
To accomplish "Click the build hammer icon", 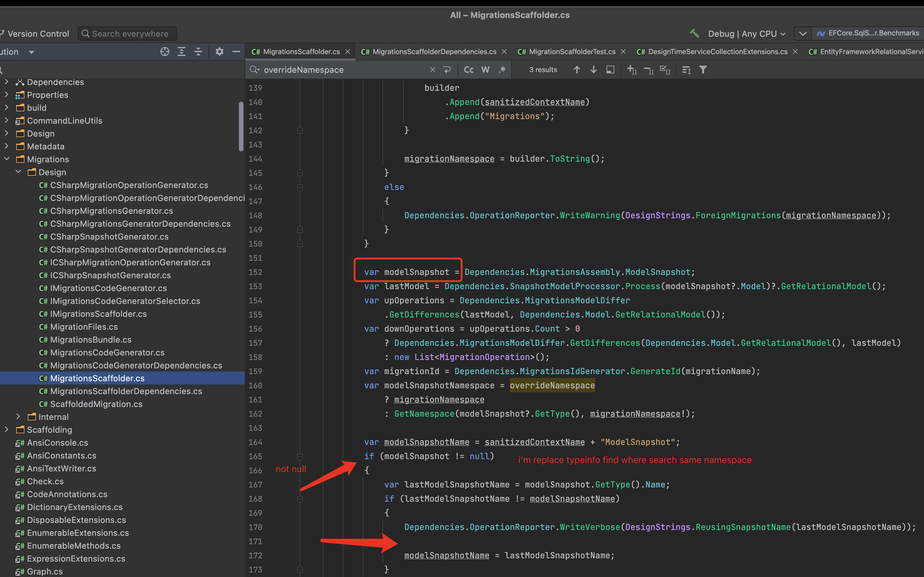I will pyautogui.click(x=694, y=33).
